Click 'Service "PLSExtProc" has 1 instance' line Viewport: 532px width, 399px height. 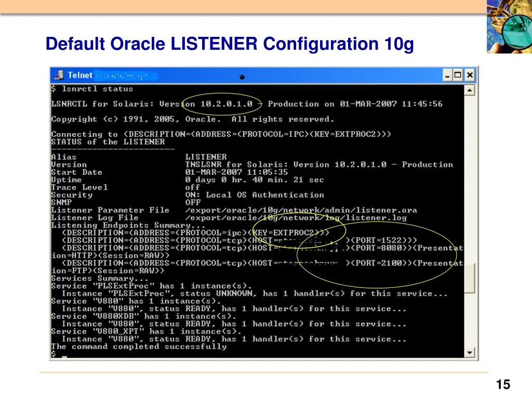pos(151,286)
